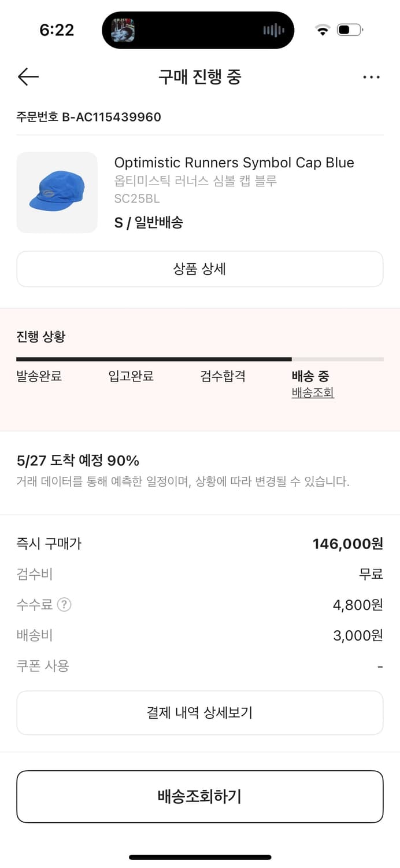Select the 배송 중 progress step

310,376
